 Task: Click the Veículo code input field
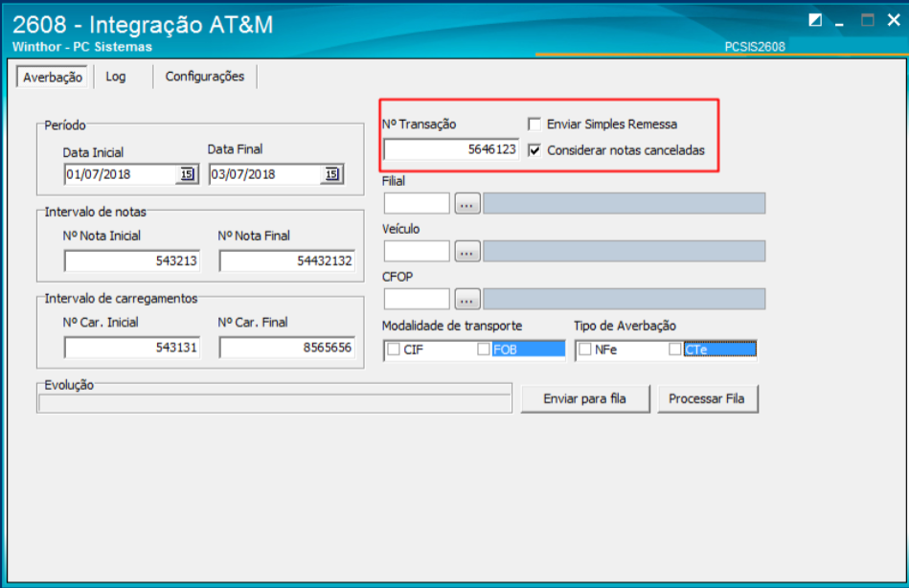tap(417, 252)
